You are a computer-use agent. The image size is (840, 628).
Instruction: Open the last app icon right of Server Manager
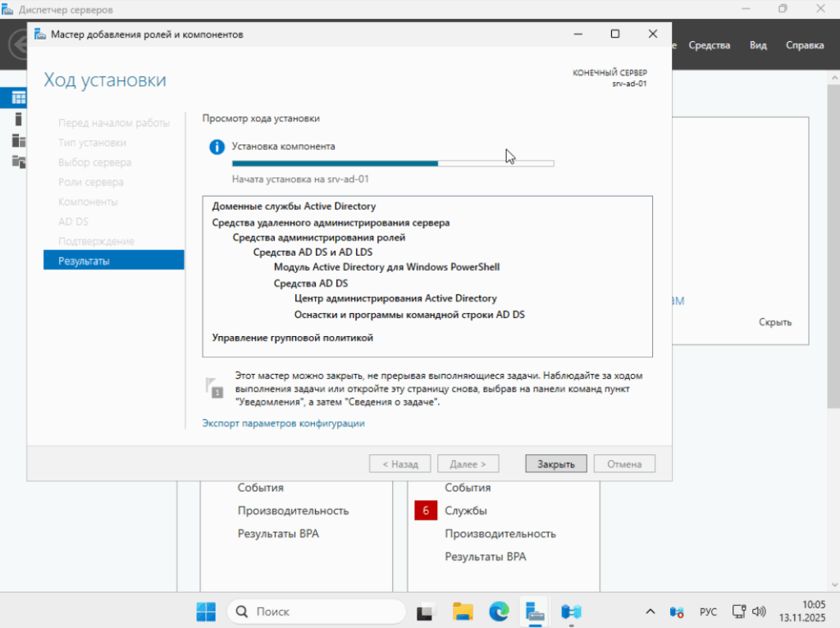[x=571, y=612]
